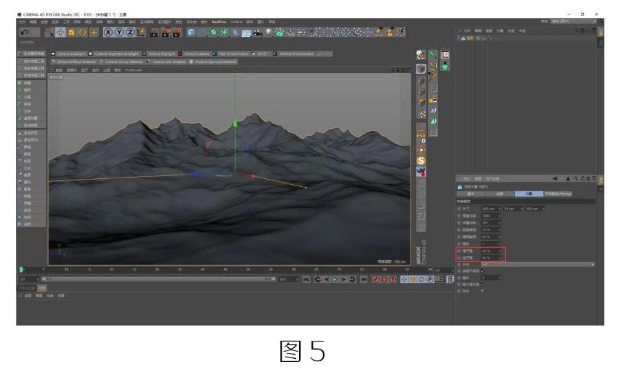Open the Render Settings clapperboard icon
This screenshot has height=372, width=627.
(177, 32)
